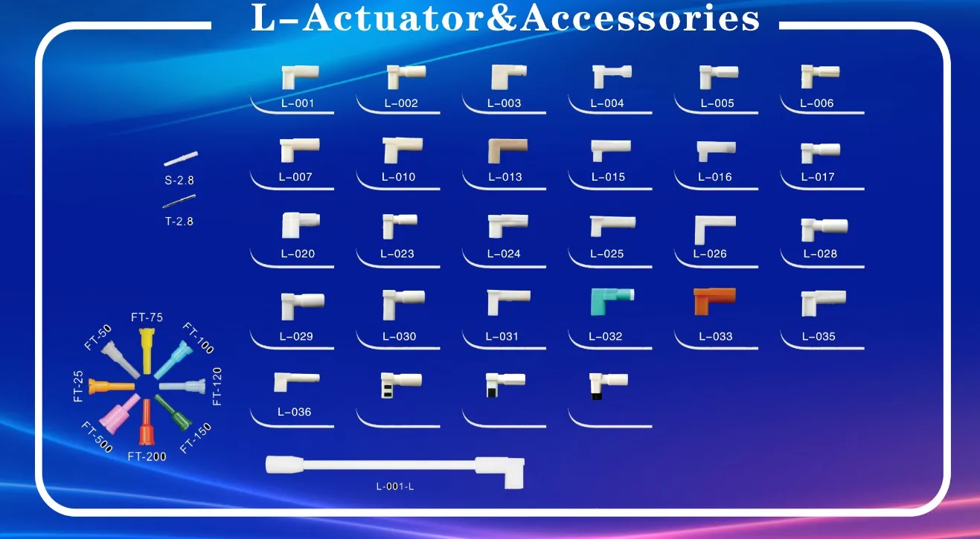Click the 'T-2.8' label text

179,221
